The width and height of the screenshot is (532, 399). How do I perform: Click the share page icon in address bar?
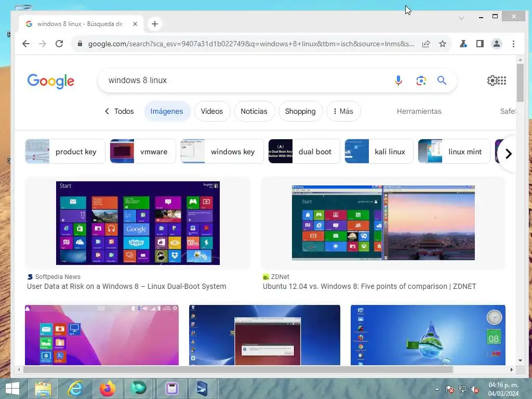(426, 44)
